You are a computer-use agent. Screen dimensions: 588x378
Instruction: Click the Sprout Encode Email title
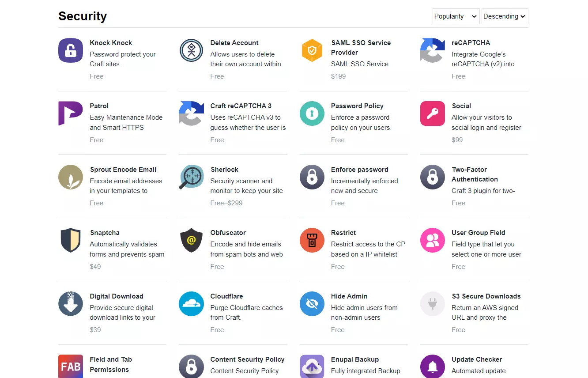[x=123, y=170]
